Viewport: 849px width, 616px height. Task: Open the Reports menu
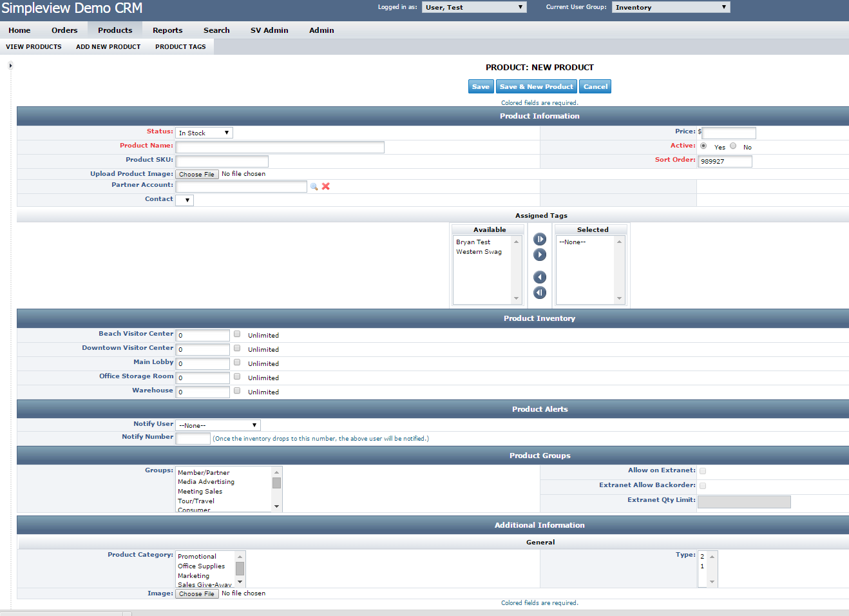[x=167, y=30]
